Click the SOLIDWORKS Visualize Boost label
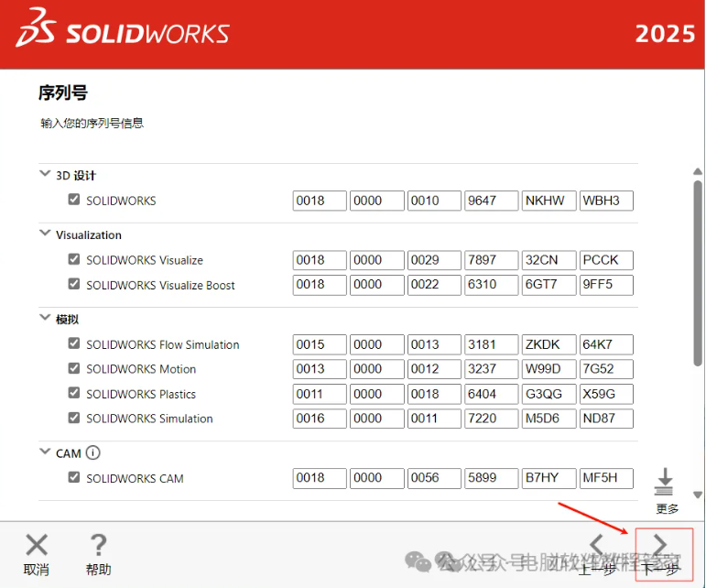 [x=160, y=286]
